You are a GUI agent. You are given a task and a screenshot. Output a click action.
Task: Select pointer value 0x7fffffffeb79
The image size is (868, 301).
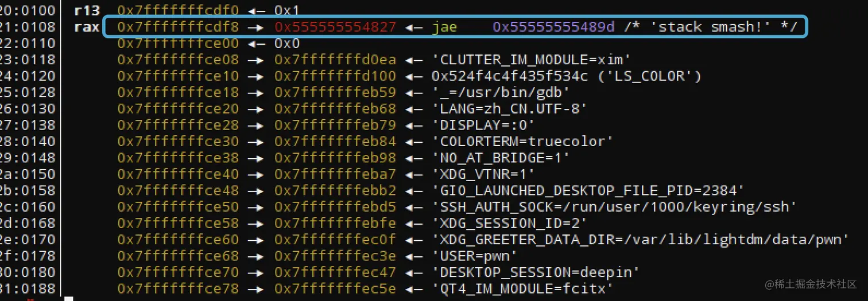(335, 125)
